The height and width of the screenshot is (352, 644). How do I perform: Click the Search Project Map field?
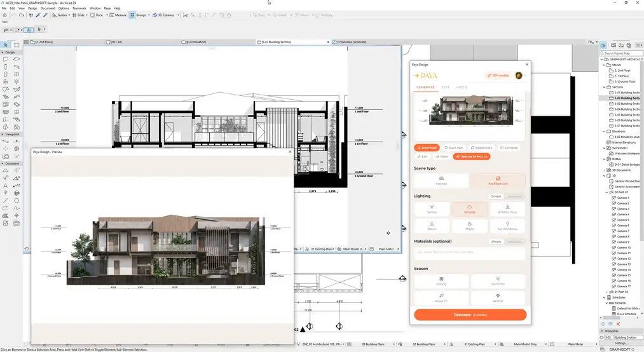click(x=620, y=53)
